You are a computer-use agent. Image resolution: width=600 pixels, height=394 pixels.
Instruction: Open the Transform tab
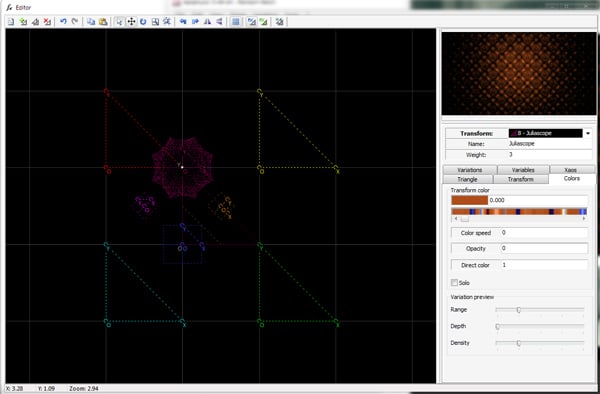[520, 179]
